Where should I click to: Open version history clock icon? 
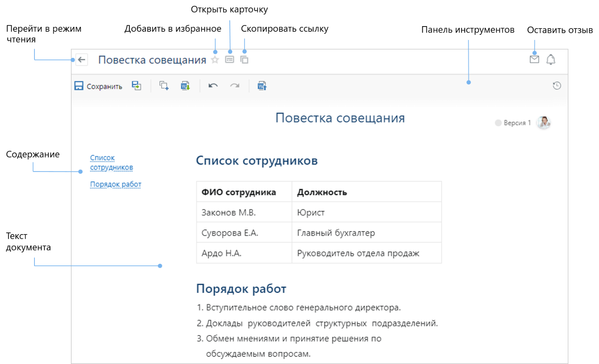click(x=557, y=86)
